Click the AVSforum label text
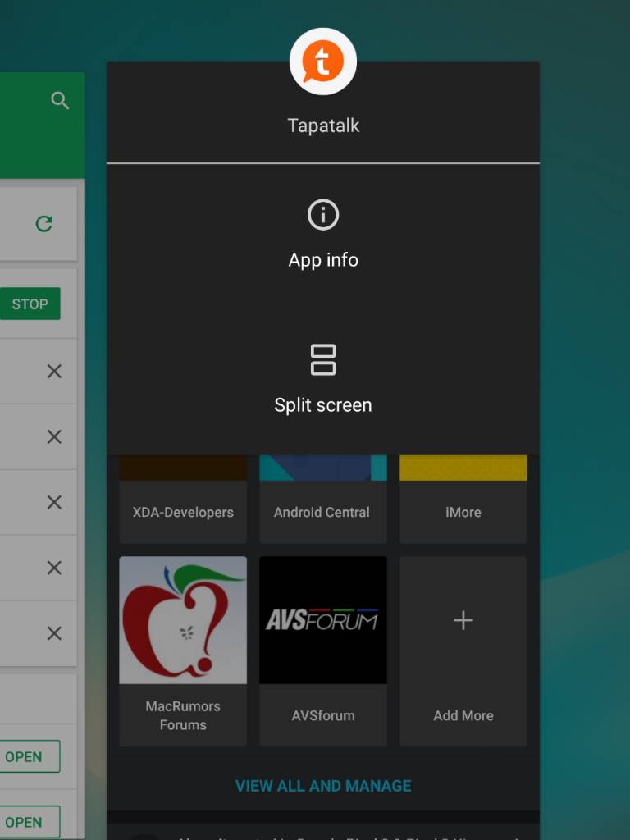The image size is (630, 840). coord(323,715)
